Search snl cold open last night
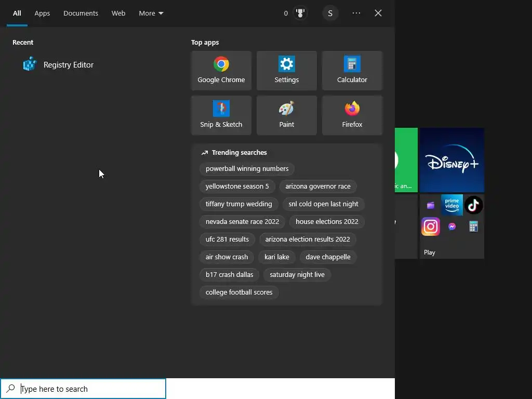Screen dimensions: 532x399 [323, 204]
